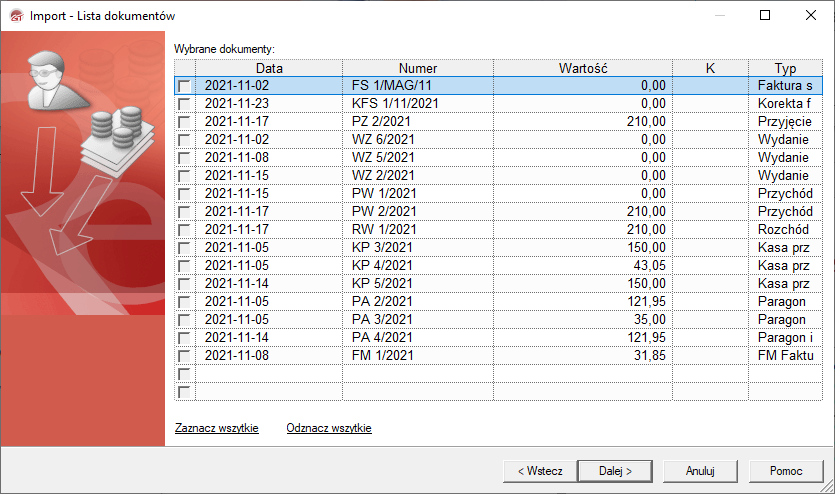The height and width of the screenshot is (494, 835).
Task: Go back with the Wstecz button
Action: [x=540, y=471]
